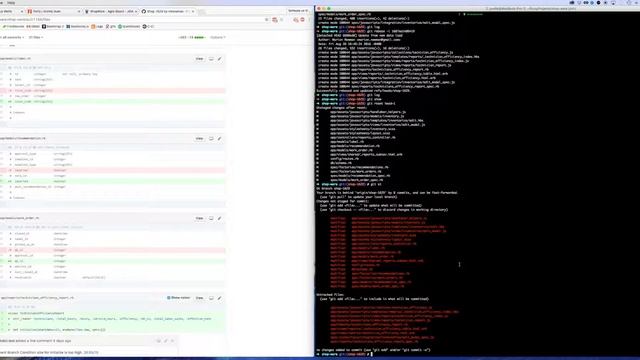
Task: Click the recommendation.rb file name header
Action: [x=23, y=138]
